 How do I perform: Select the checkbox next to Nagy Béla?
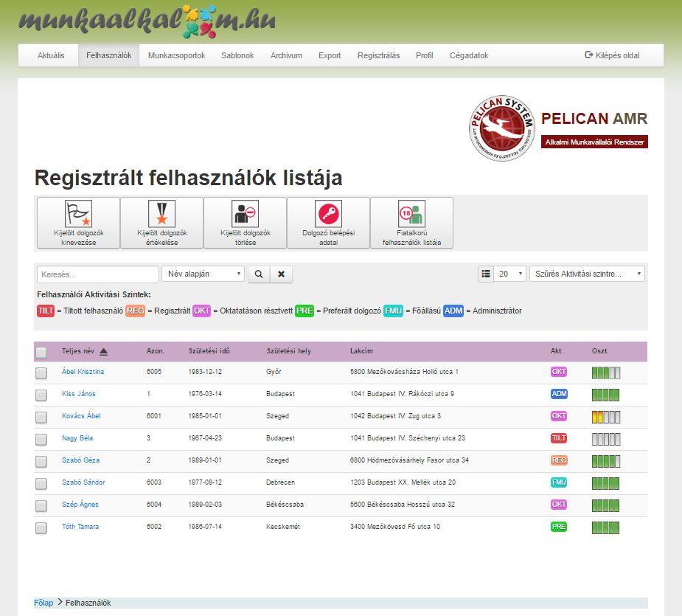(41, 439)
